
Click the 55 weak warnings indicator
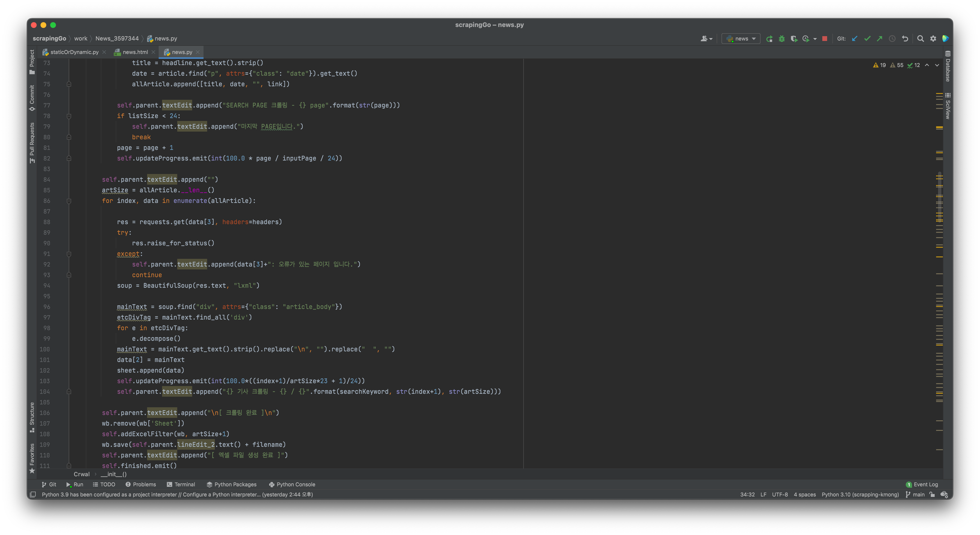point(896,65)
